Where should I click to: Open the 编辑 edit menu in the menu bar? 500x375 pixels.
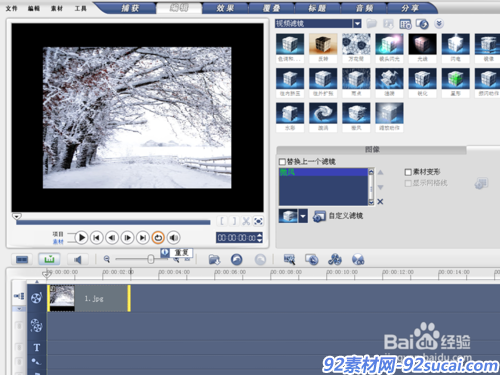click(34, 9)
